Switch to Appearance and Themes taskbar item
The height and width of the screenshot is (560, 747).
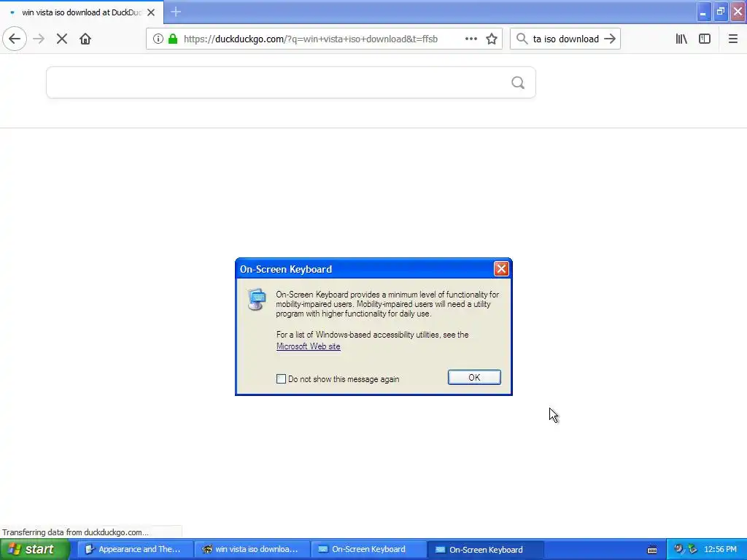(133, 550)
